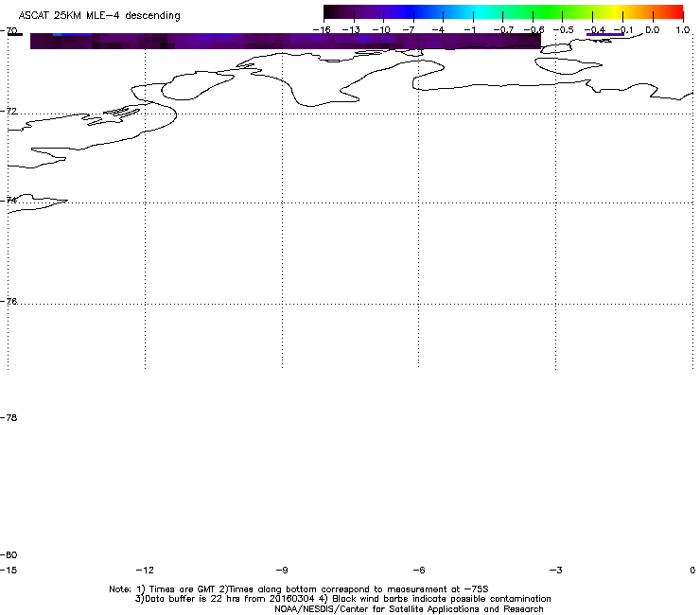Click the '-76' latitude axis label

[x=9, y=302]
